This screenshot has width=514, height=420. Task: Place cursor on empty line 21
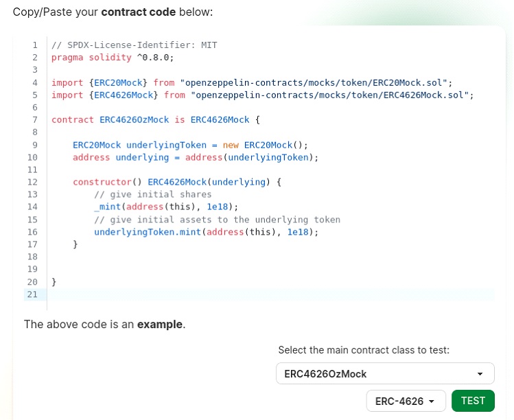271,294
